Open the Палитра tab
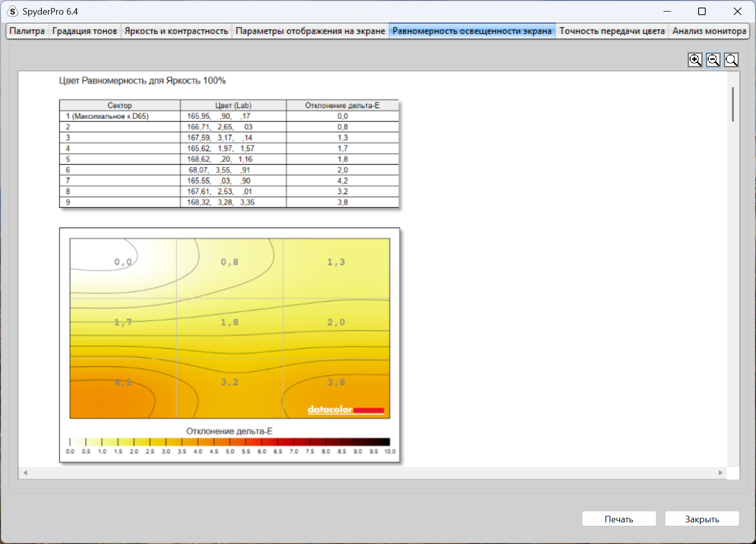 coord(27,31)
